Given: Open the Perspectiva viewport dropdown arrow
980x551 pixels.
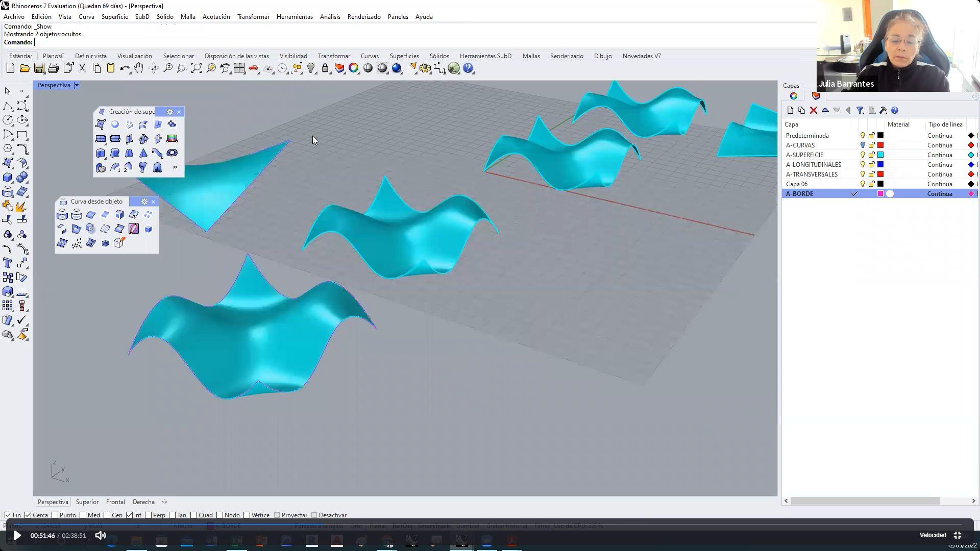Looking at the screenshot, I should 77,85.
